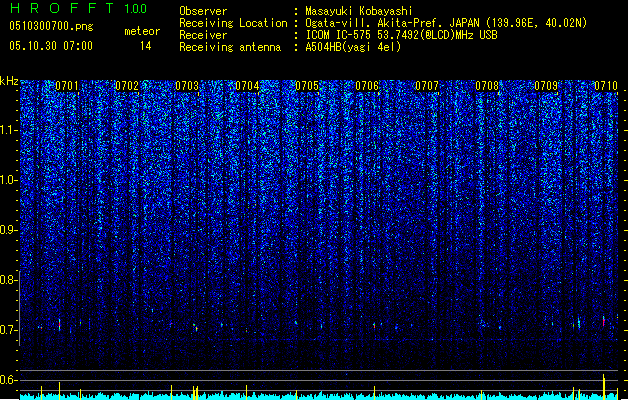This screenshot has height=400, width=629.
Task: Click observer name Masayuki Kobayashi
Action: tap(359, 11)
